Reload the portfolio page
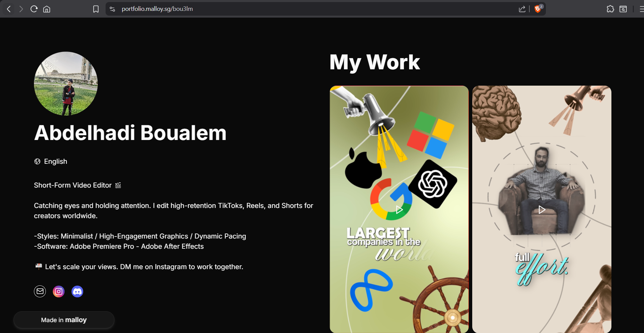644x333 pixels. pos(34,9)
